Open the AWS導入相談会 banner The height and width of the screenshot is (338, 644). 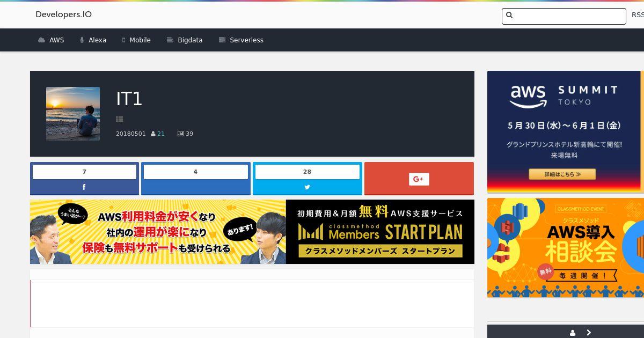click(566, 248)
